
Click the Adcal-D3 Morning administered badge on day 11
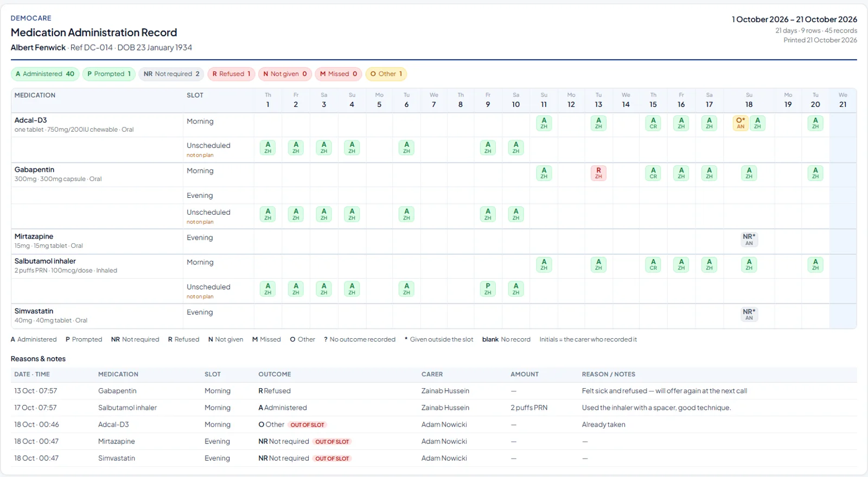544,123
